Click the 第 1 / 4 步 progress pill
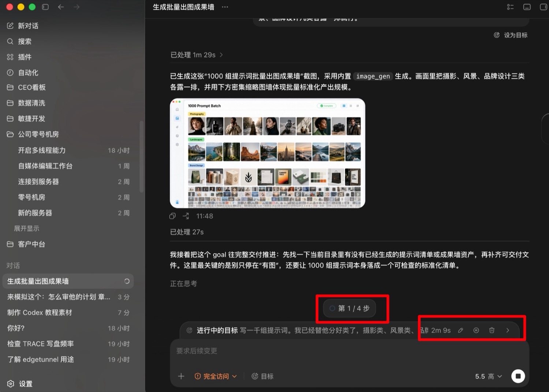 [350, 308]
